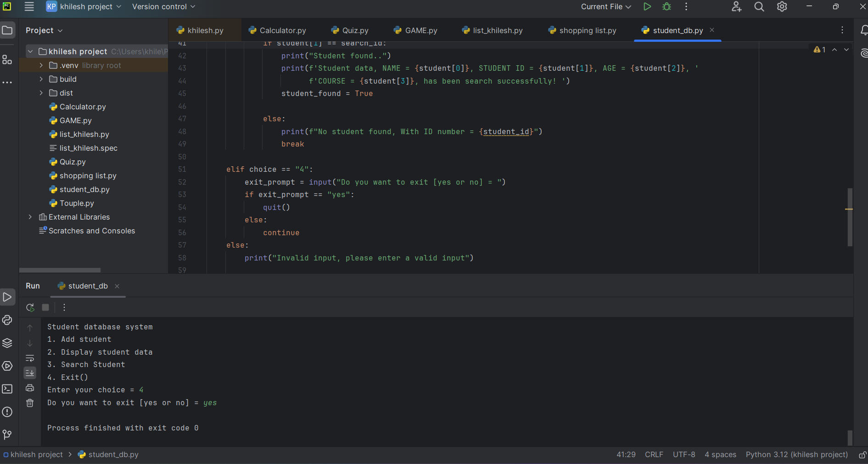The width and height of the screenshot is (868, 464).
Task: Stop the running process
Action: 45,307
